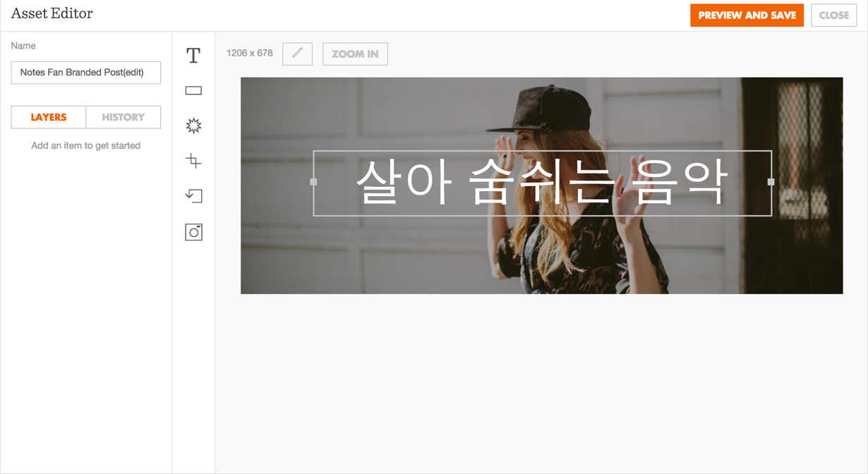Image resolution: width=868 pixels, height=474 pixels.
Task: Select the Crop tool
Action: tap(193, 161)
